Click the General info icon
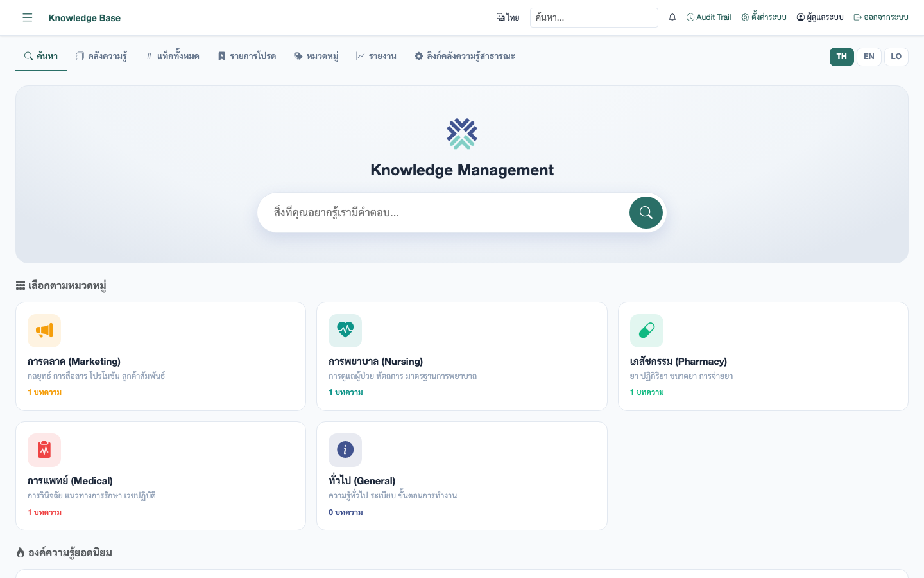Image resolution: width=924 pixels, height=578 pixels. click(x=345, y=450)
